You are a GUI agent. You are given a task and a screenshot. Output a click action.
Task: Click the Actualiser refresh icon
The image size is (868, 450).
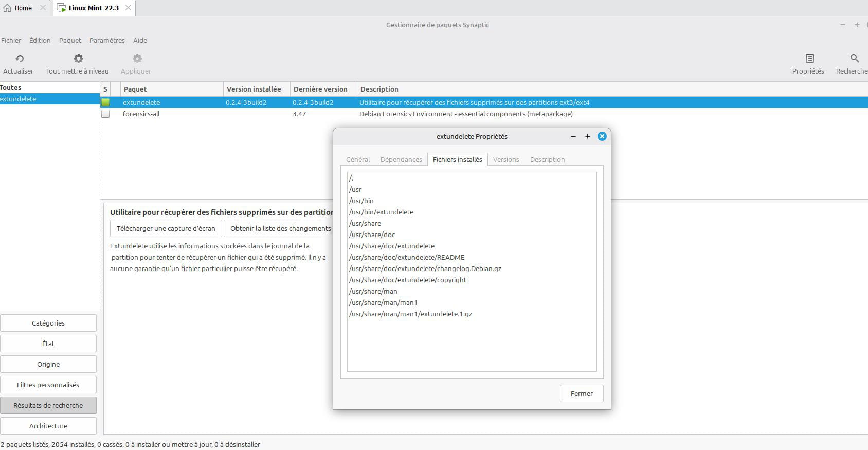20,59
